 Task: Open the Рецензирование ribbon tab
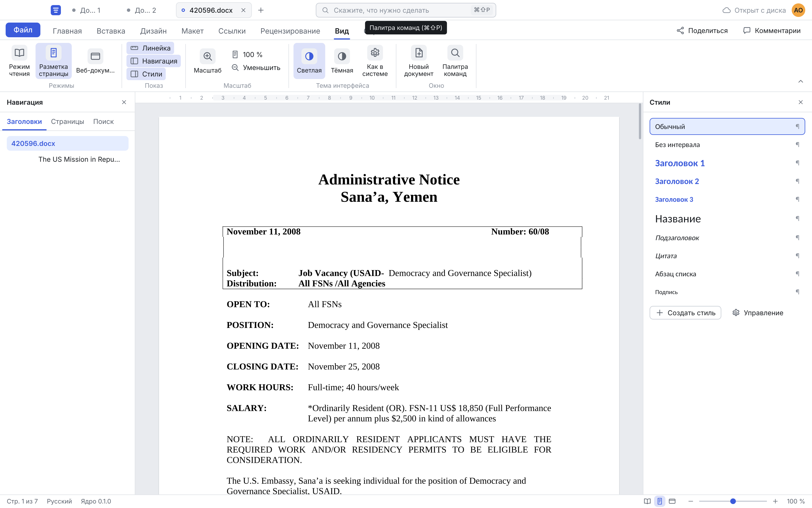click(290, 31)
